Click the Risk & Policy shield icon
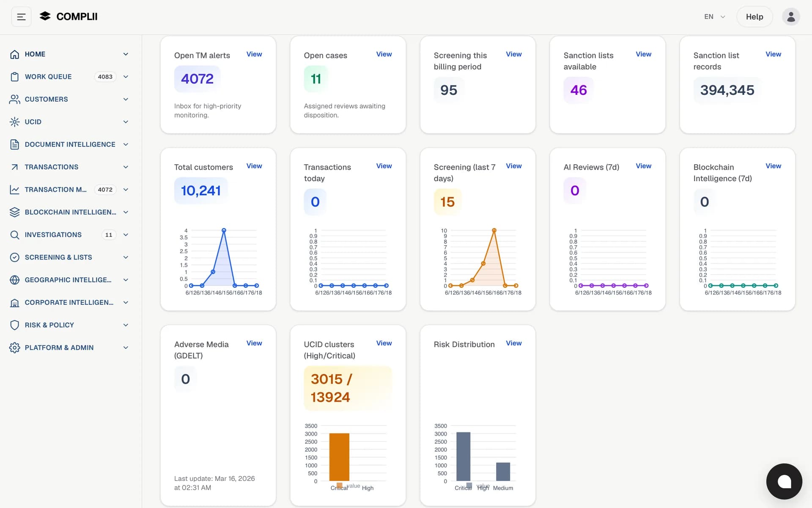 pyautogui.click(x=15, y=325)
